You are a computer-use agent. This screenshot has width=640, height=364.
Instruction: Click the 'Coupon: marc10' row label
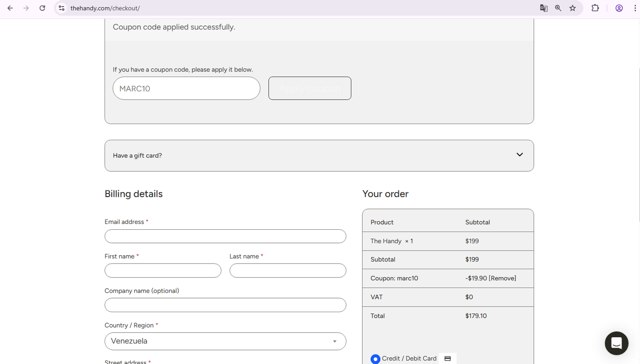[x=394, y=278]
